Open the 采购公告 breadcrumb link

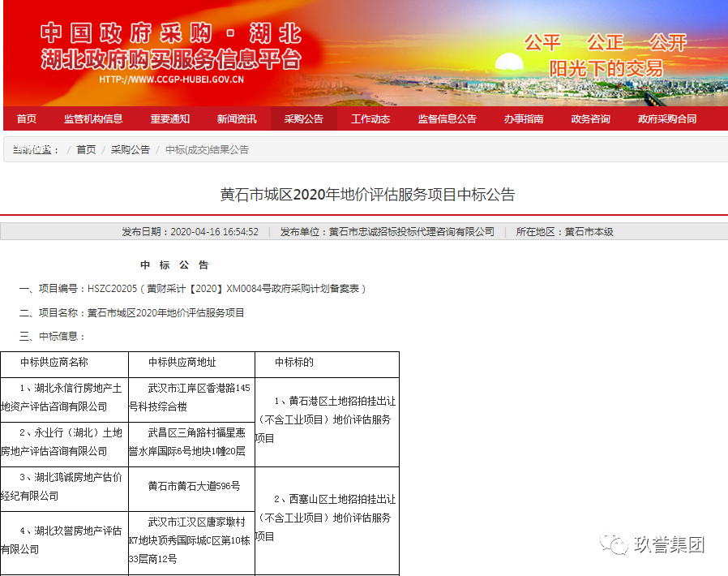tap(132, 149)
